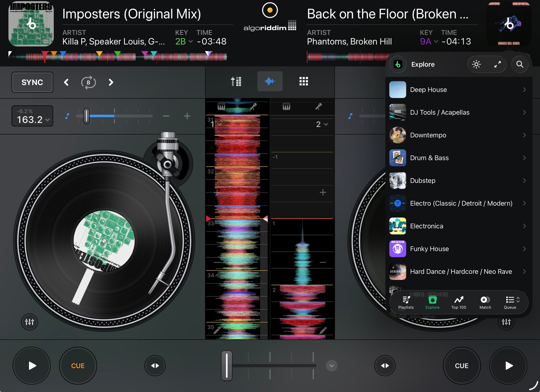This screenshot has width=540, height=392.
Task: Click the record button above the algoriddim logo
Action: [270, 10]
